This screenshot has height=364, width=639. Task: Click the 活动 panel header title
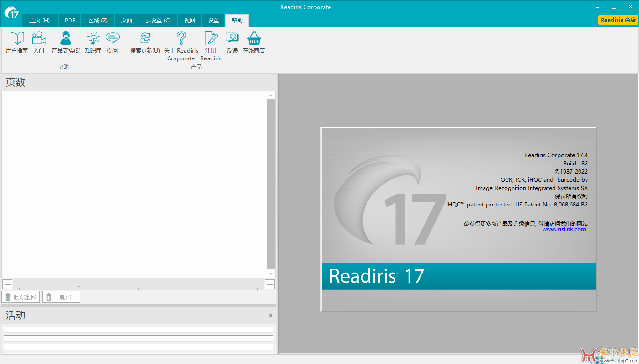pyautogui.click(x=16, y=316)
